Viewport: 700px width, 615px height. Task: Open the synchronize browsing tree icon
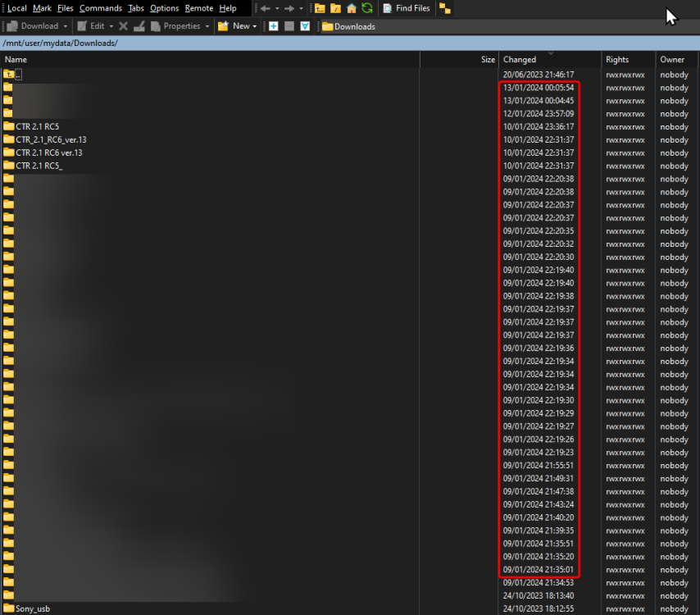coord(444,8)
